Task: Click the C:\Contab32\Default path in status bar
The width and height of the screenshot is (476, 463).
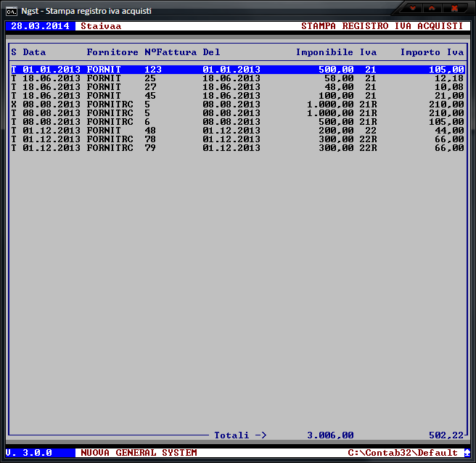Action: (403, 453)
